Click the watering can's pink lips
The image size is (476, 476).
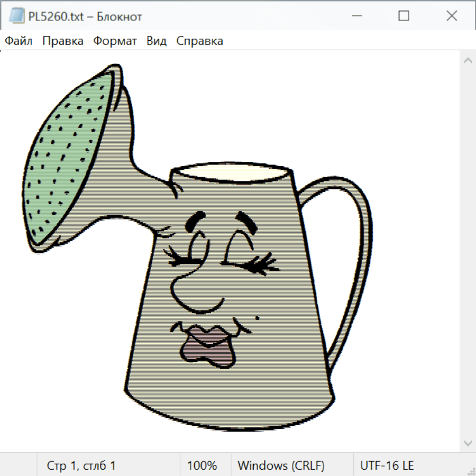coord(206,346)
